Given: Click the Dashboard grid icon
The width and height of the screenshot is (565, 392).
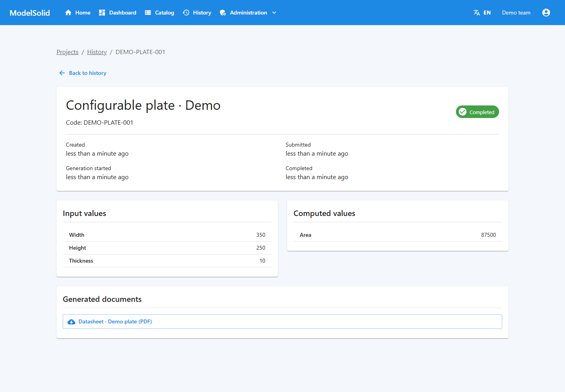Looking at the screenshot, I should pyautogui.click(x=102, y=13).
